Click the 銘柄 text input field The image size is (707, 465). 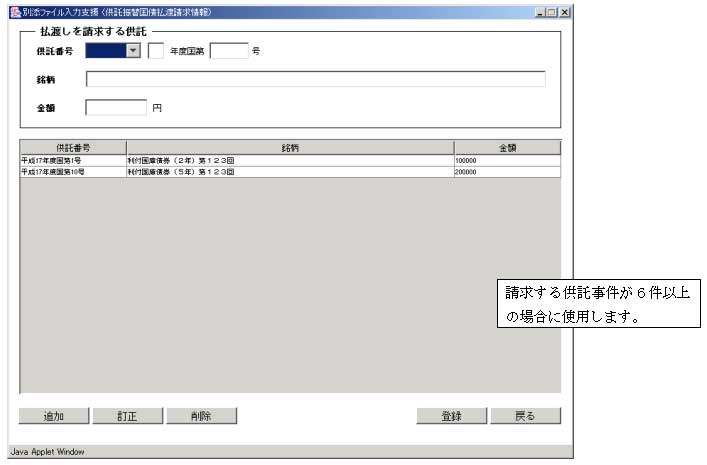315,80
